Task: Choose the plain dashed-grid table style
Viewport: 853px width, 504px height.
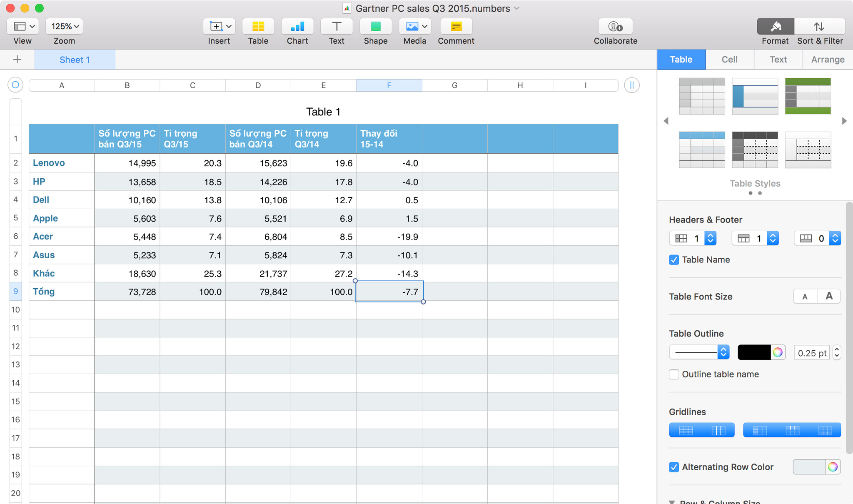Action: click(x=808, y=150)
